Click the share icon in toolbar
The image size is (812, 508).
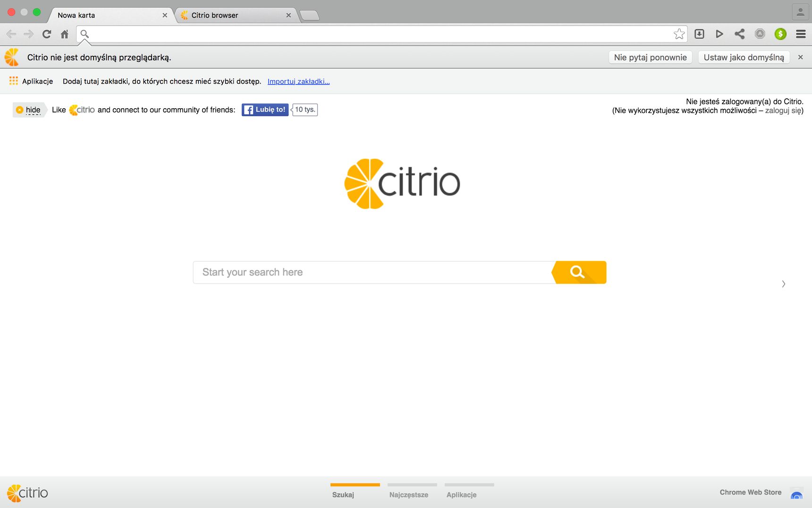(x=740, y=34)
